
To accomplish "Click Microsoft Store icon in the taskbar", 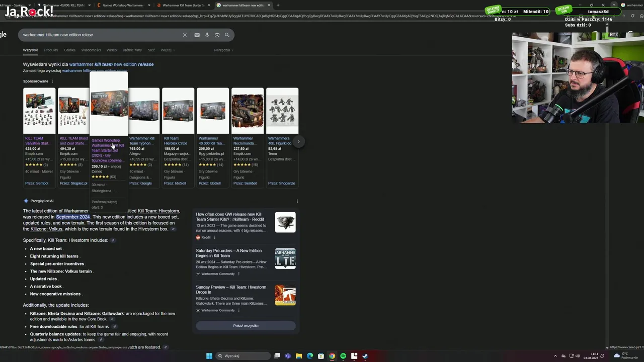I will (x=321, y=356).
